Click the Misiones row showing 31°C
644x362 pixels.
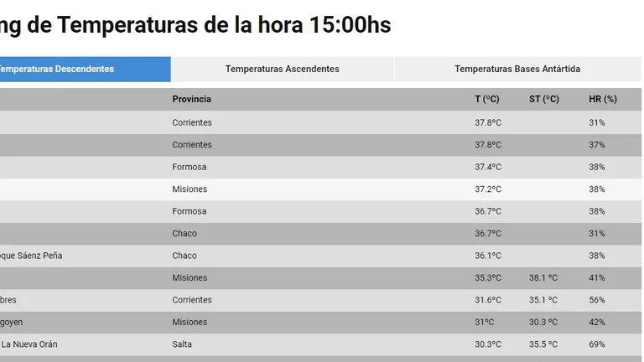[321, 322]
